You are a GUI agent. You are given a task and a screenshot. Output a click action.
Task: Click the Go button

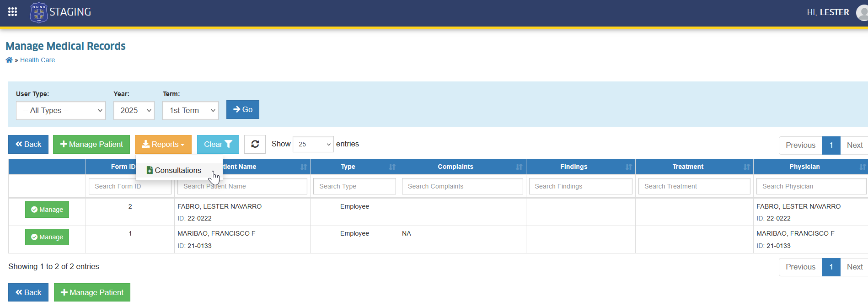tap(243, 109)
